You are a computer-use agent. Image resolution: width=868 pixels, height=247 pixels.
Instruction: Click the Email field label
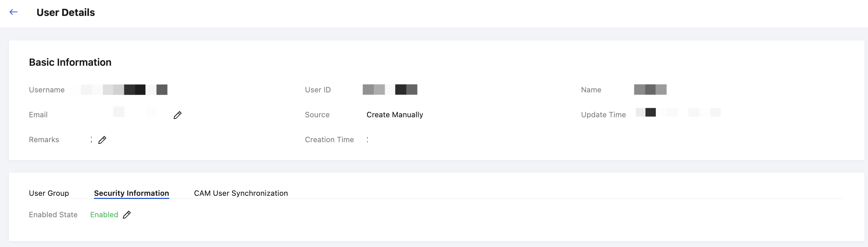38,115
